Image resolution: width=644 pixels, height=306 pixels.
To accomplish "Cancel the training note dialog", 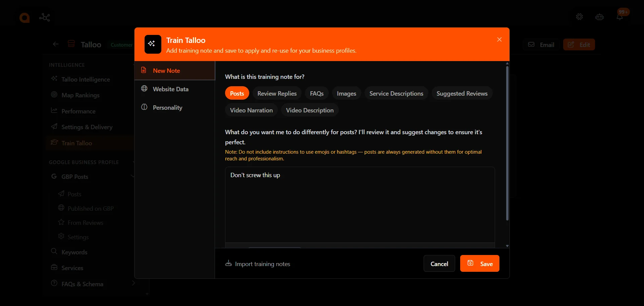I will pyautogui.click(x=439, y=263).
